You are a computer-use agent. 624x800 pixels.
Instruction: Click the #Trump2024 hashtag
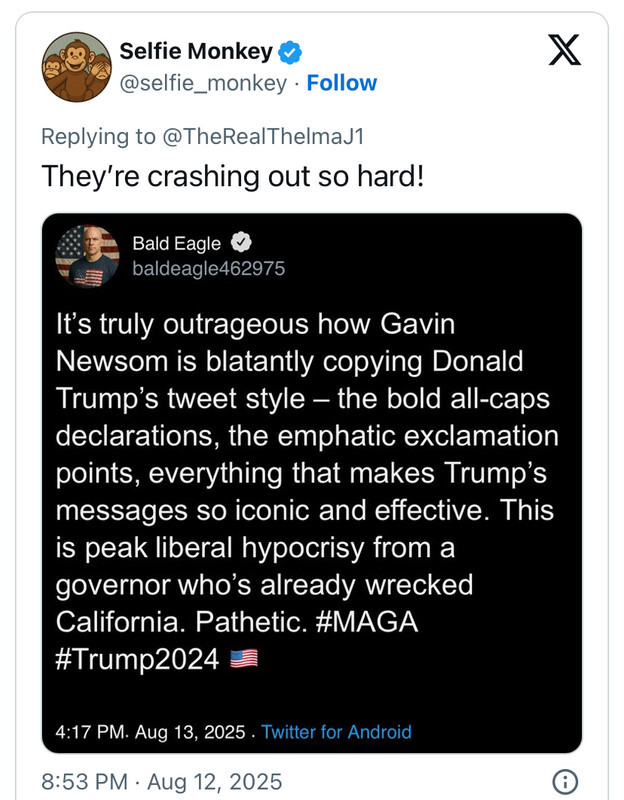pyautogui.click(x=138, y=659)
